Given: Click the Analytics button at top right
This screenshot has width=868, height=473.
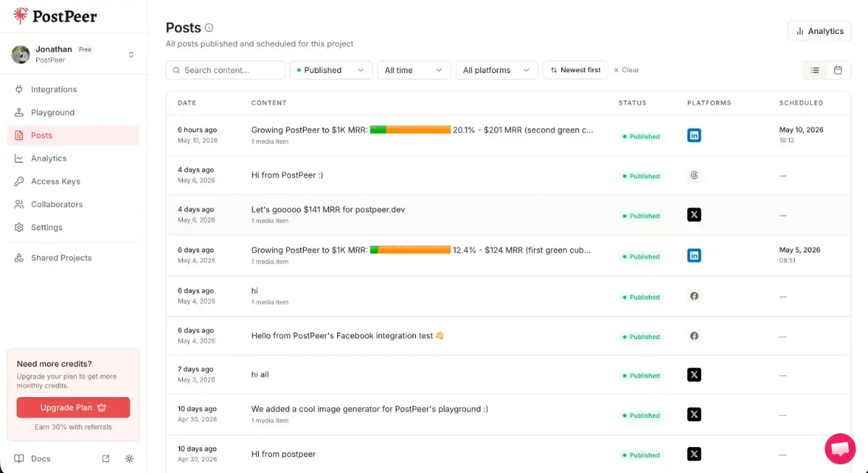Looking at the screenshot, I should (820, 31).
